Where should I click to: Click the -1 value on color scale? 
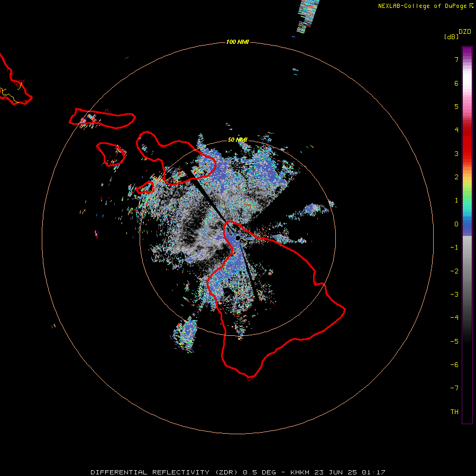click(454, 248)
